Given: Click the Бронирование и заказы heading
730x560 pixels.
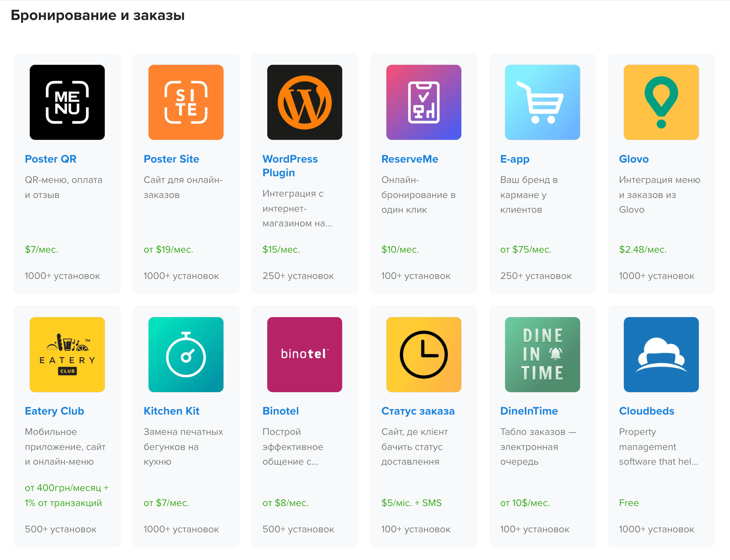Looking at the screenshot, I should (x=98, y=15).
